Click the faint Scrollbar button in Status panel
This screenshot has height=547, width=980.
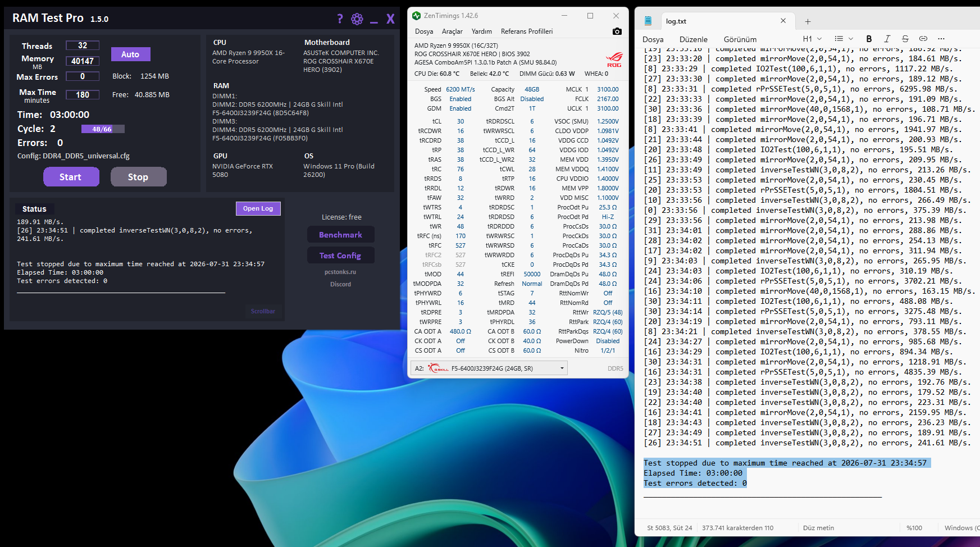(263, 311)
